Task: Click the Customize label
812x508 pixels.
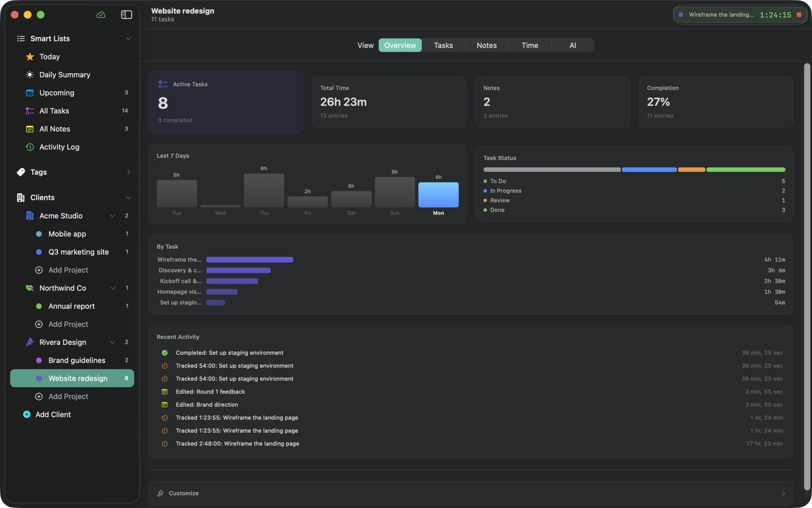Action: pos(184,493)
